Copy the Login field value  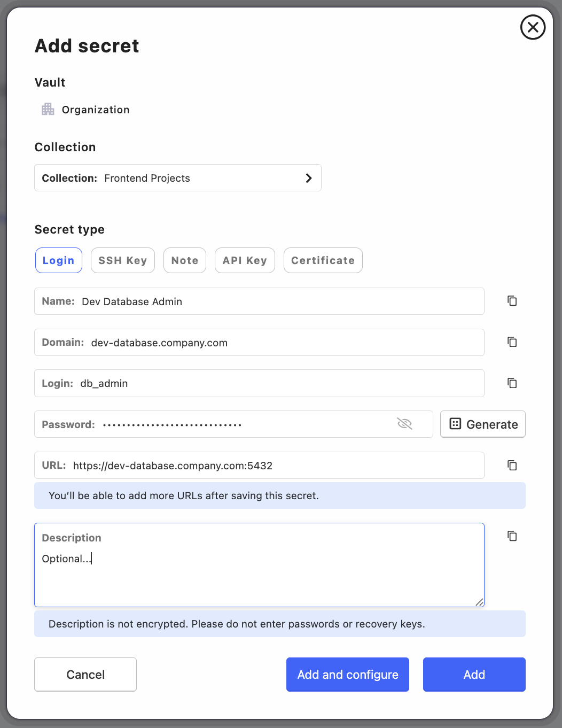coord(512,383)
